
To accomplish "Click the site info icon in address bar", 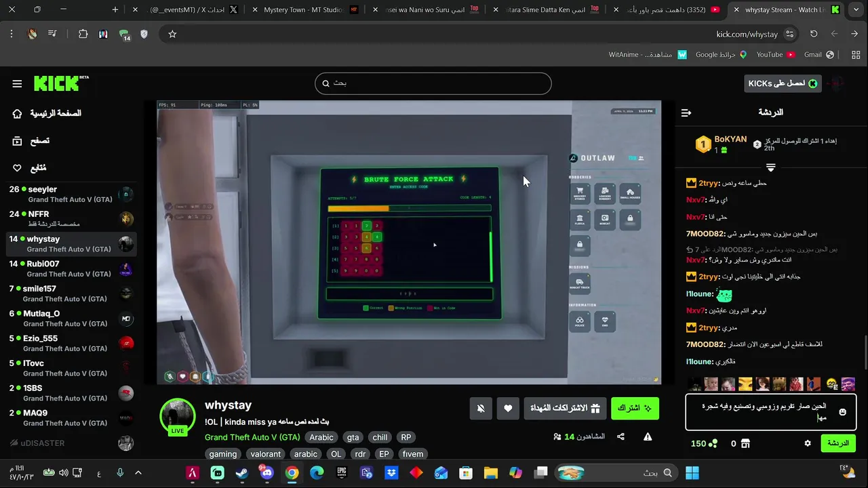I will tap(789, 34).
